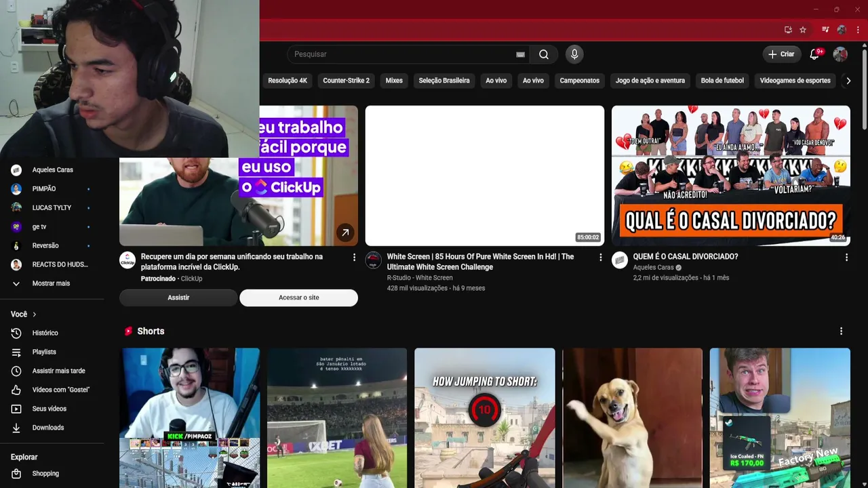Image resolution: width=868 pixels, height=488 pixels.
Task: Open the Factory New skin short
Action: 780,418
